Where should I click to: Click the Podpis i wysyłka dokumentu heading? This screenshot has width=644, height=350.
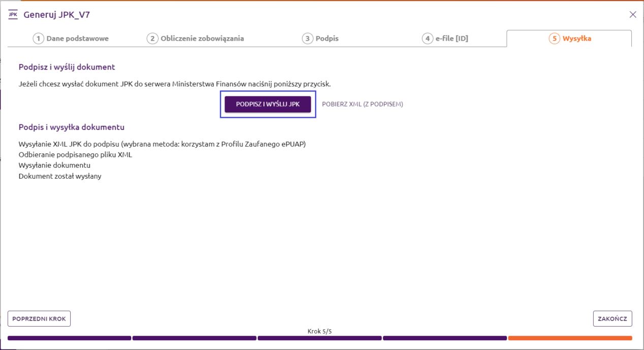(72, 127)
